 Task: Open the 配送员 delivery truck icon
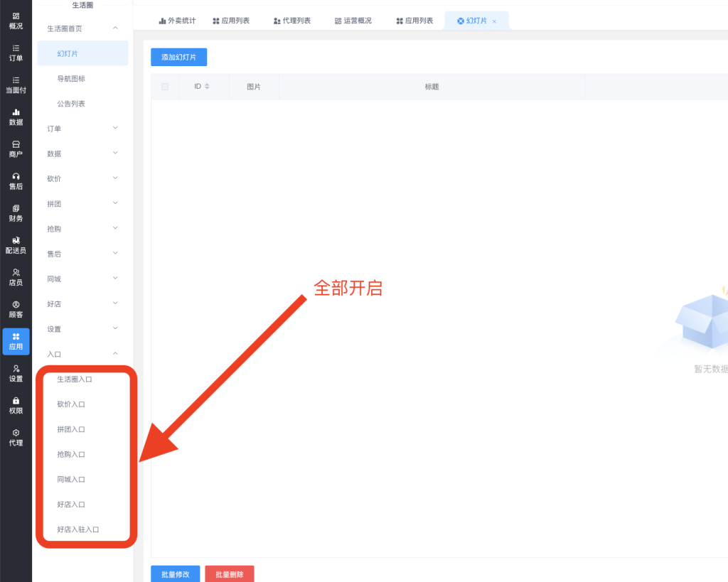pyautogui.click(x=16, y=241)
